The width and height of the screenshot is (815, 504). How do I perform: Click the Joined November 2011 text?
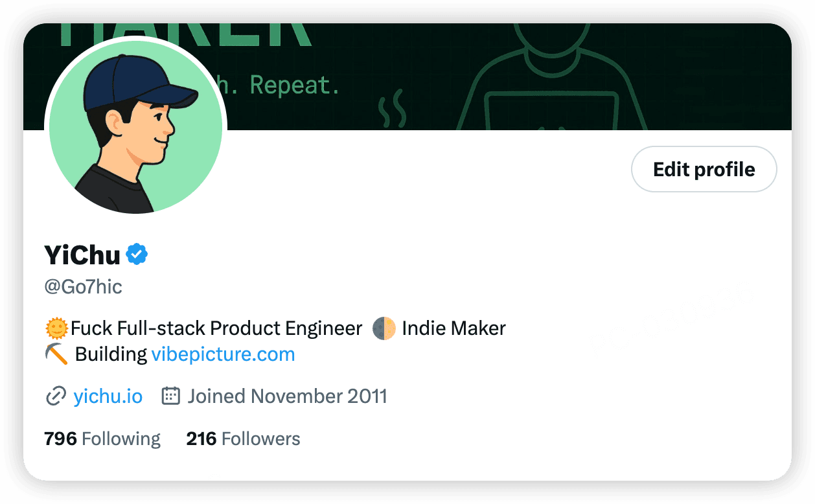point(287,396)
